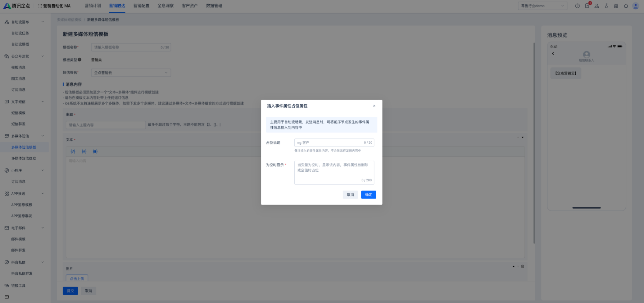The height and width of the screenshot is (303, 644).
Task: Click the stamp approval icon in header
Action: (x=597, y=6)
